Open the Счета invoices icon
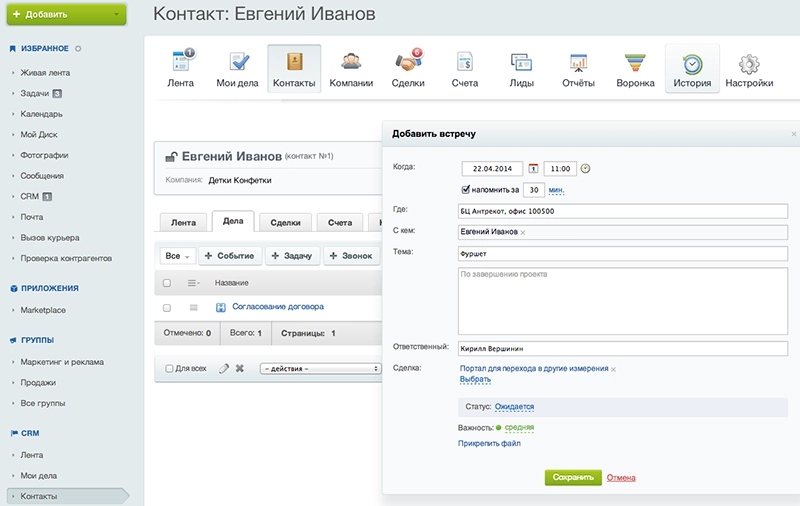Screen dimensions: 800x506 [464, 63]
